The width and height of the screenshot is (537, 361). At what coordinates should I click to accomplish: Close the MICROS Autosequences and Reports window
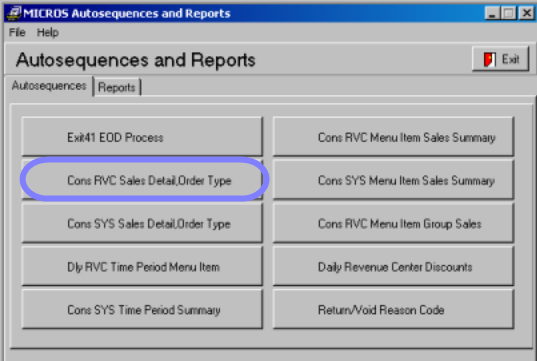pyautogui.click(x=527, y=13)
